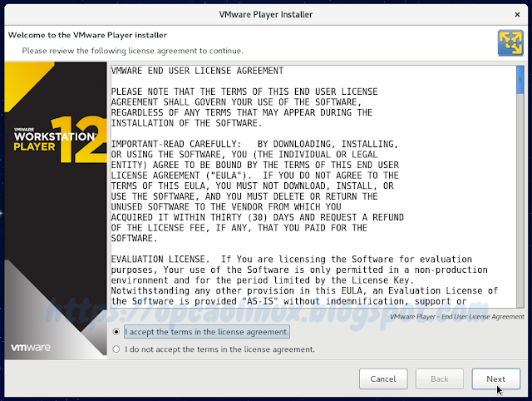
Task: Click the disabled Back button
Action: [x=440, y=379]
